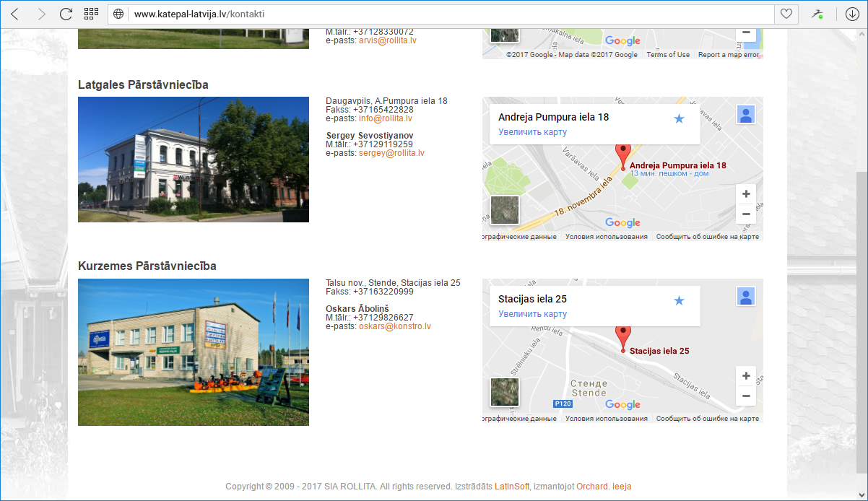The image size is (868, 501).
Task: Zoom in on the Stende map
Action: pos(746,376)
